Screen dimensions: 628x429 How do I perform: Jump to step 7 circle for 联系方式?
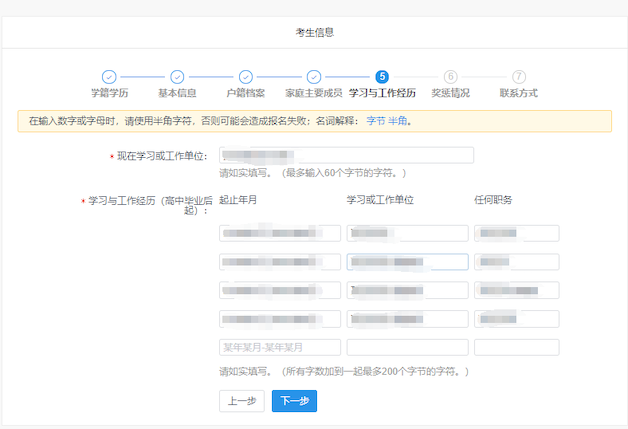(x=518, y=77)
